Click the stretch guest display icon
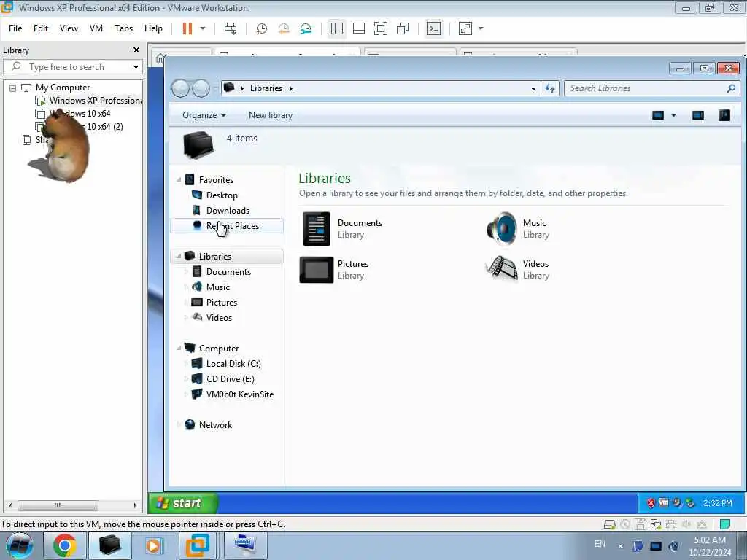 coord(465,28)
